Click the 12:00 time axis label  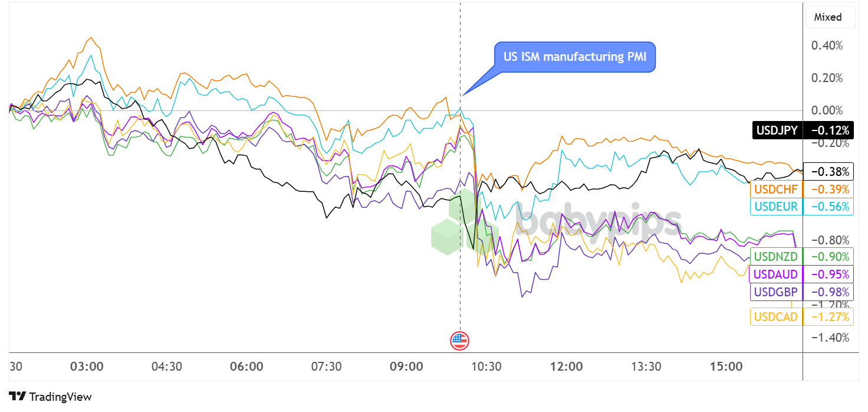click(566, 367)
